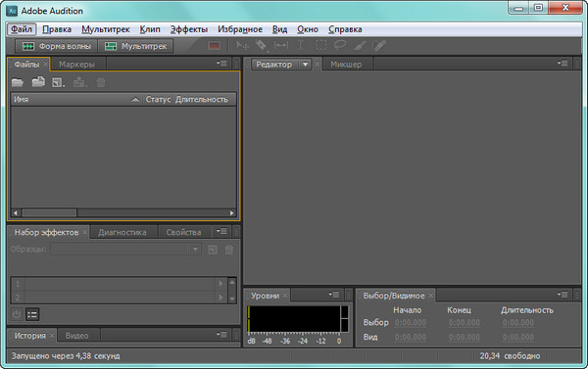Click the Insert into Multitrack icon
588x369 pixels.
(x=79, y=82)
